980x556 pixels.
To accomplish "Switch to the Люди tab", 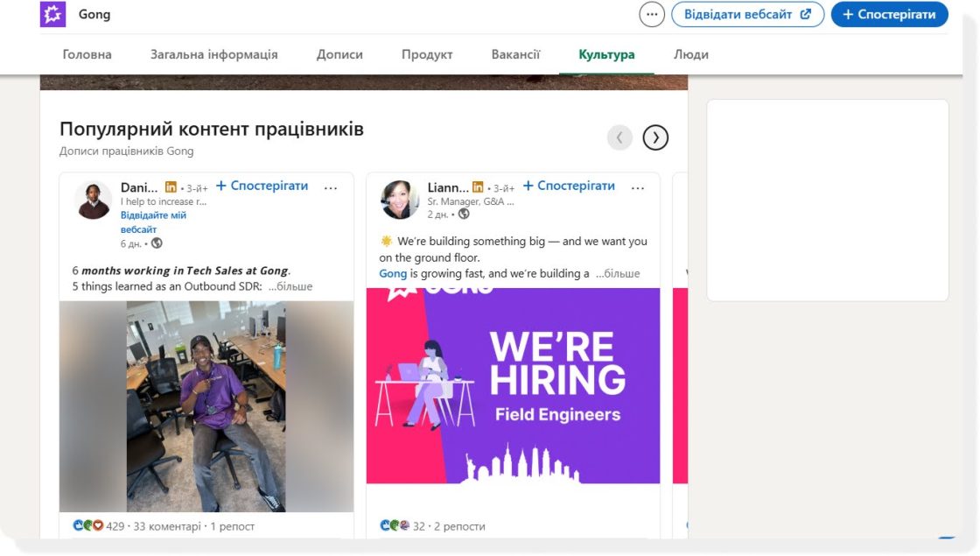I will click(690, 54).
